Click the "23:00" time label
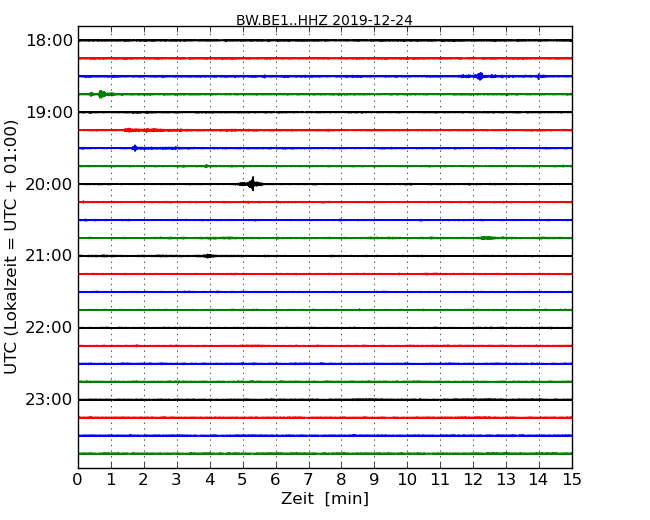 pyautogui.click(x=49, y=399)
